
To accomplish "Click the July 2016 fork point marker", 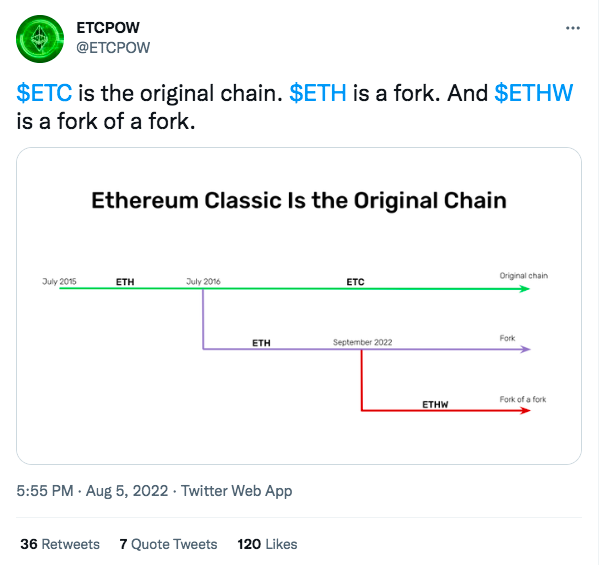I will point(203,289).
